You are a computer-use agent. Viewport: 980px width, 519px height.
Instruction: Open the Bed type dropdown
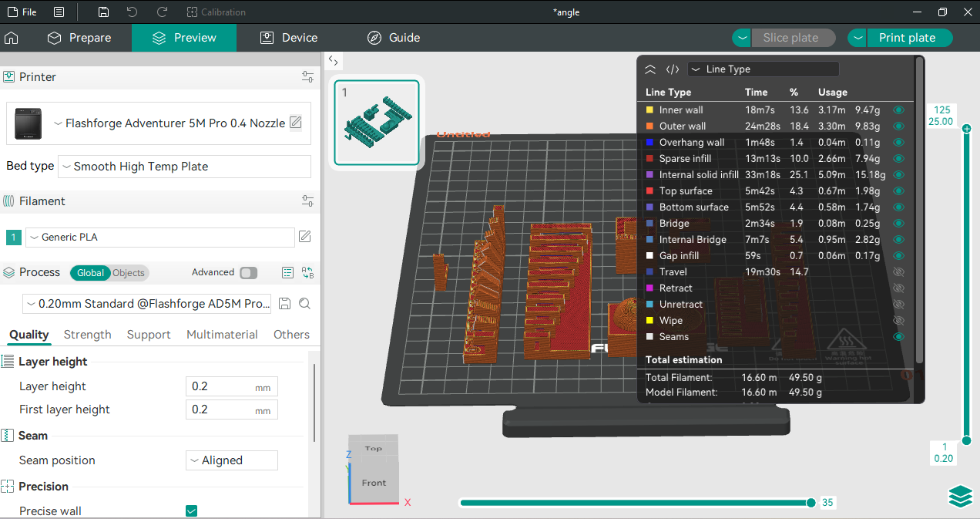pos(184,167)
